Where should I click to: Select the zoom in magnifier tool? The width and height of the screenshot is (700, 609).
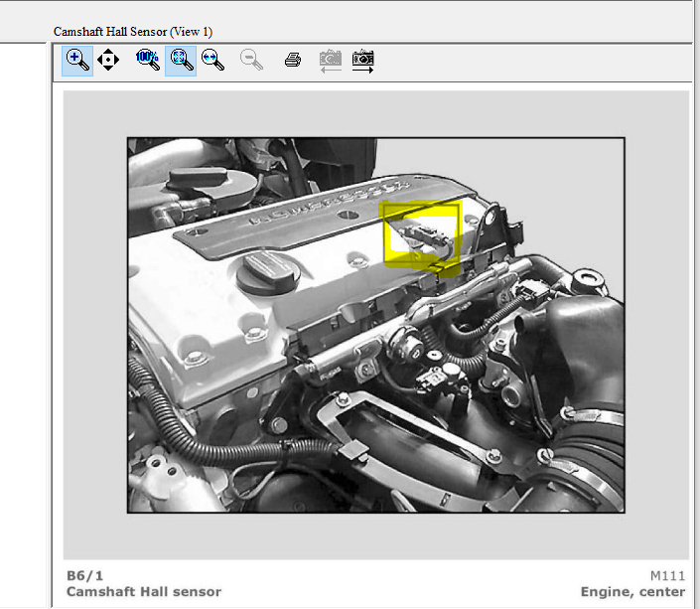[77, 61]
